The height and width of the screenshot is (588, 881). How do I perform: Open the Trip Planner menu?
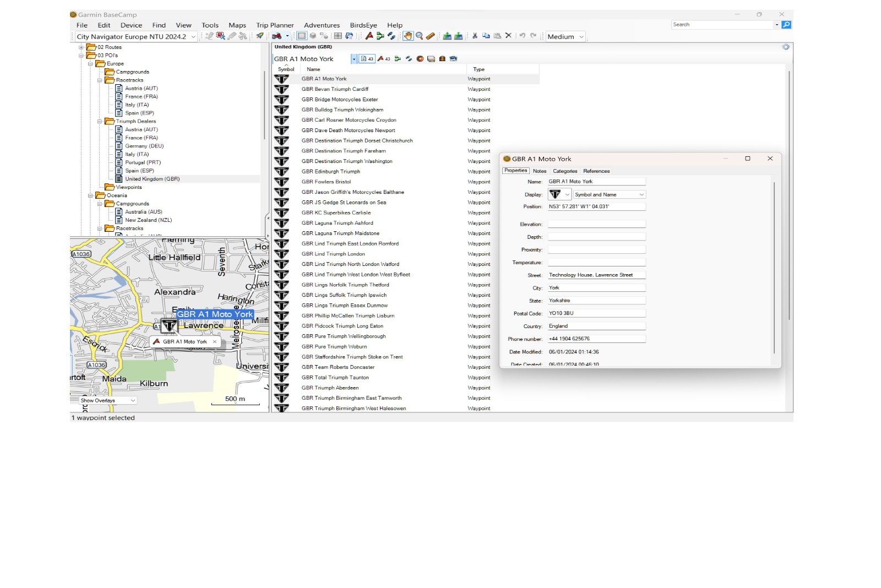[275, 25]
